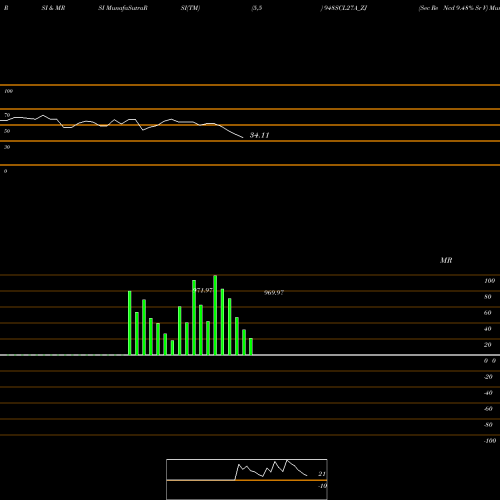Click the MR axis label 20
This screenshot has height=500, width=500.
click(488, 345)
